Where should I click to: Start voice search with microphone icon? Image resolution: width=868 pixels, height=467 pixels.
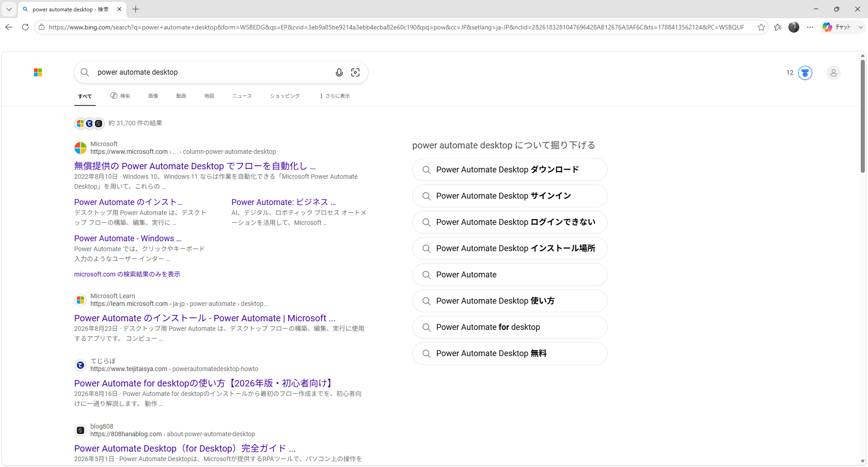point(339,72)
